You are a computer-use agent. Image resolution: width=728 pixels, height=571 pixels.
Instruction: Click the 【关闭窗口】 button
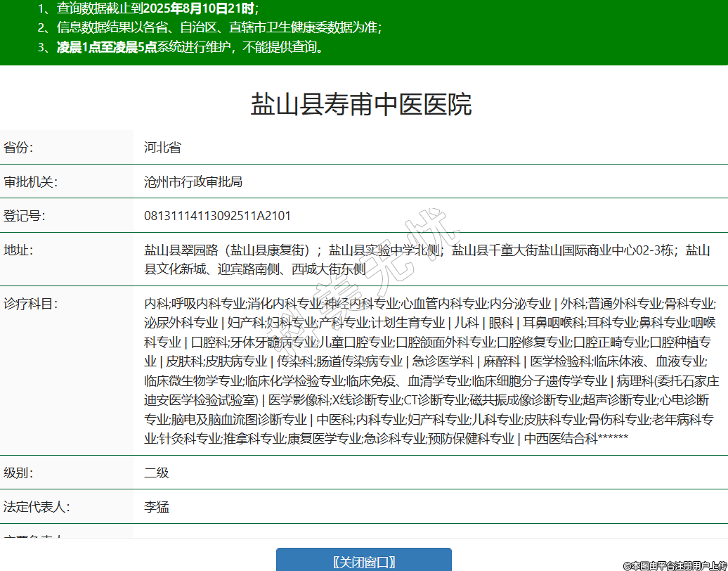(363, 561)
